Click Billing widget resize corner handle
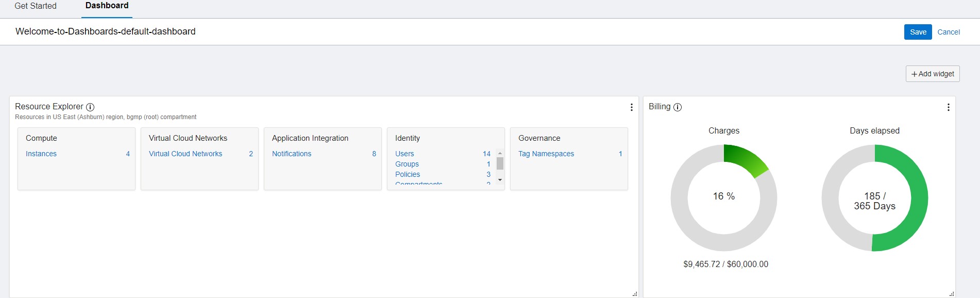Screen dimensions: 980x298 click(x=951, y=294)
